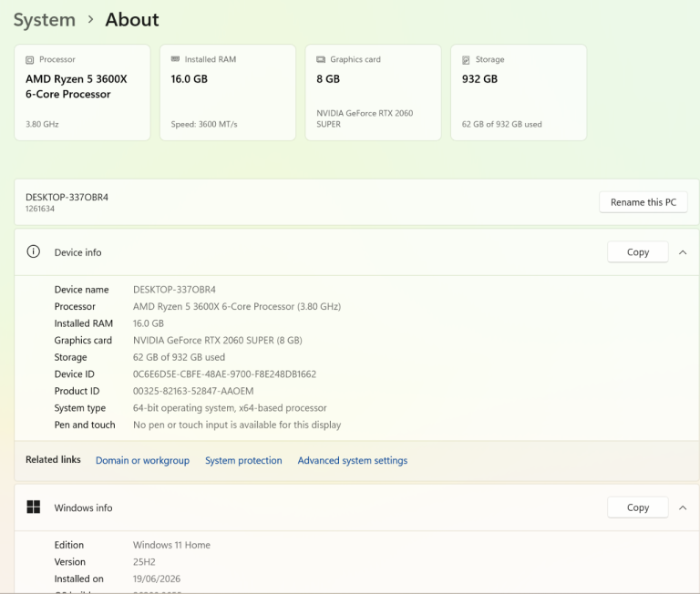Viewport: 700px width, 594px height.
Task: Open System protection link
Action: (243, 460)
